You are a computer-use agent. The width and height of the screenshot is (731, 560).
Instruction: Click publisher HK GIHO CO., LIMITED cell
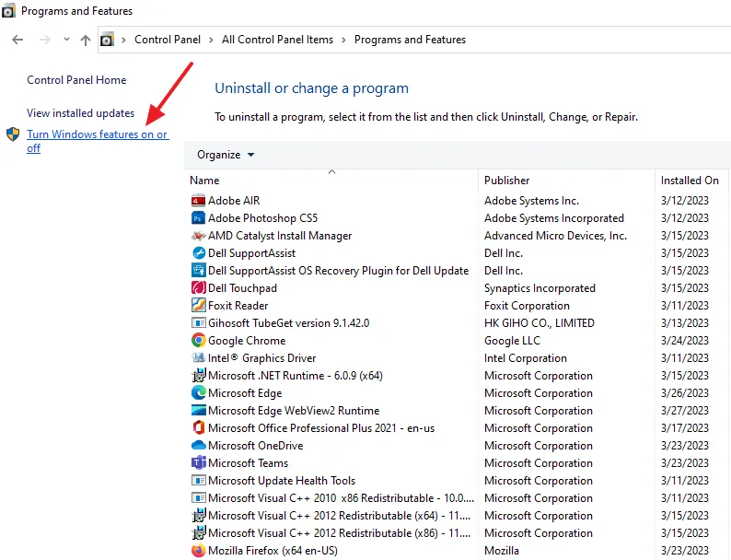[539, 323]
